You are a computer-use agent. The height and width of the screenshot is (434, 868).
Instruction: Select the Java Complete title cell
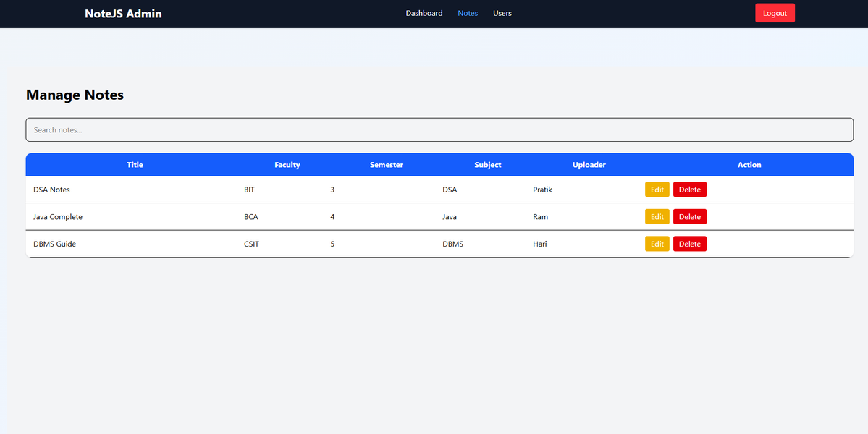(x=58, y=217)
